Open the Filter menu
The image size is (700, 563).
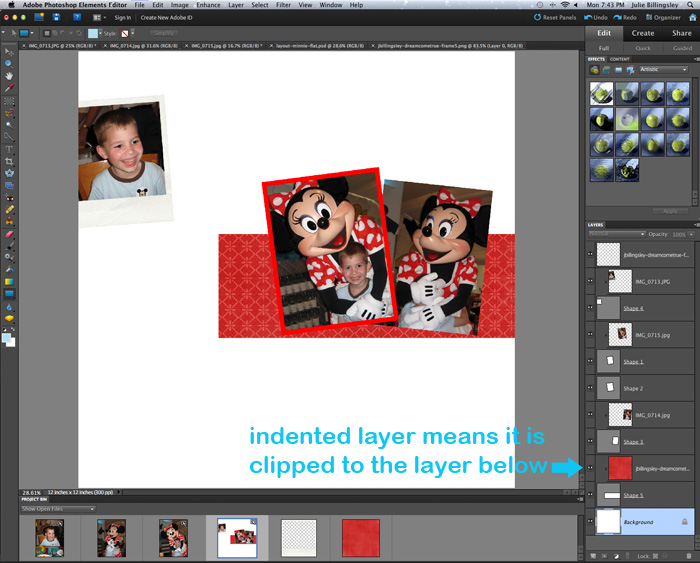click(283, 5)
